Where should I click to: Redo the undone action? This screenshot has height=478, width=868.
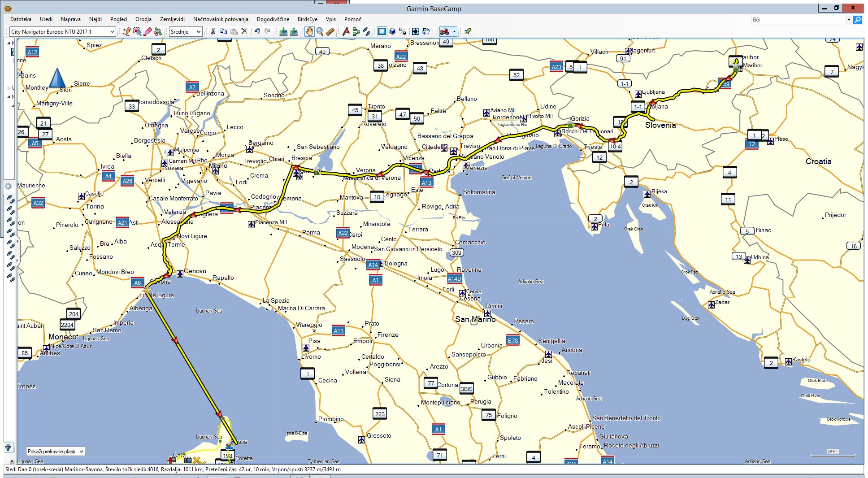[x=267, y=31]
